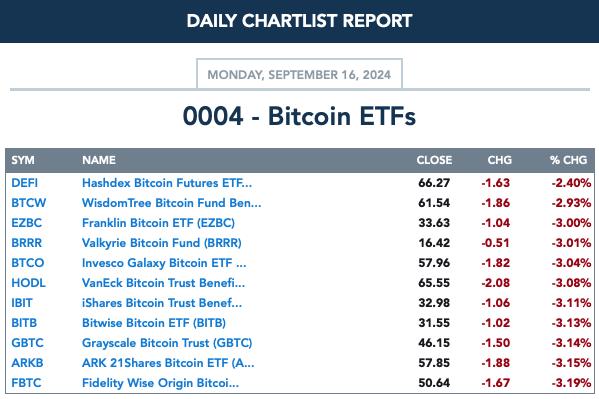This screenshot has width=599, height=399.
Task: Open WisdomTree Bitcoin Fund name link
Action: click(172, 203)
